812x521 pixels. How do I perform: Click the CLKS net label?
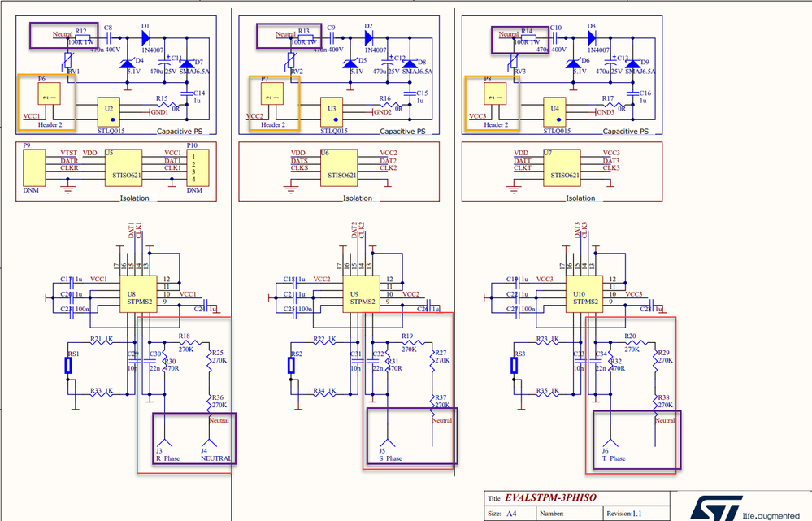(x=299, y=168)
